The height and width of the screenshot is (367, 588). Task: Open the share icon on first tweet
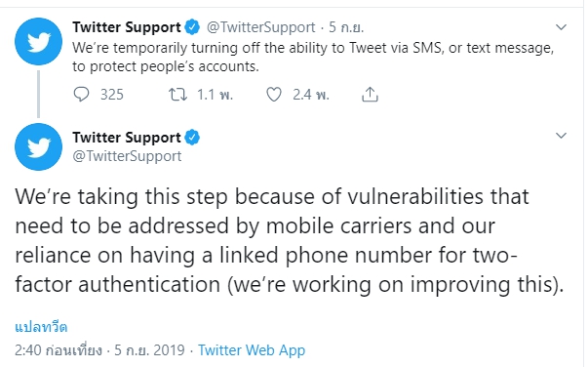[370, 94]
